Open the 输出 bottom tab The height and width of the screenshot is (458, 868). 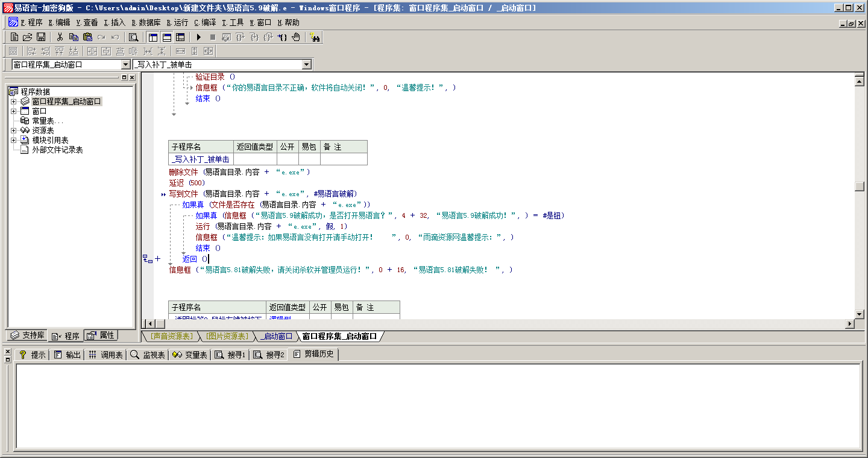(x=67, y=355)
